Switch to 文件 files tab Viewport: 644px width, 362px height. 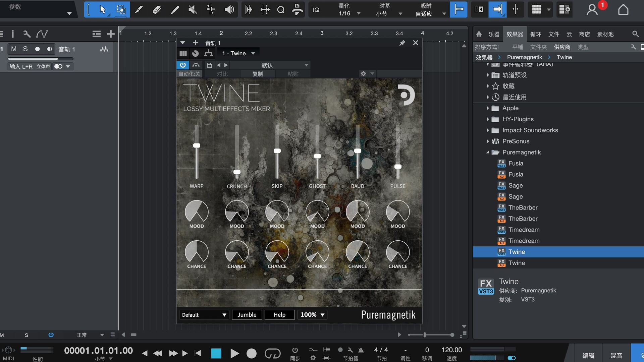554,34
